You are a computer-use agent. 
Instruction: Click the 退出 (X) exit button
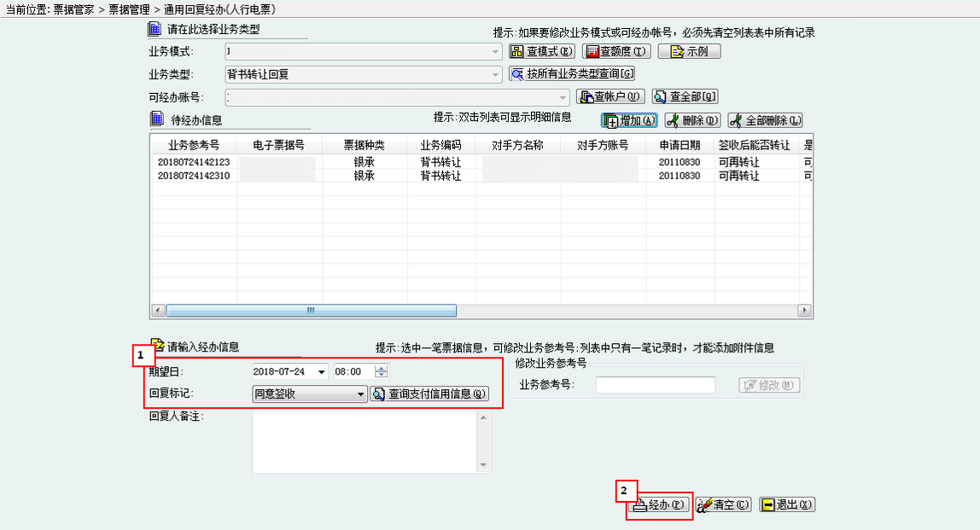[x=787, y=505]
